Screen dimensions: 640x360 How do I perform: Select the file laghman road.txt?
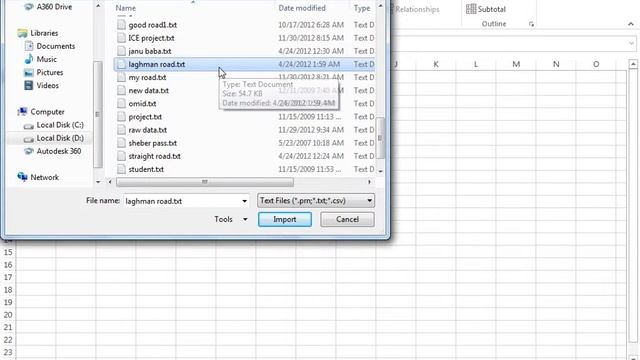157,64
